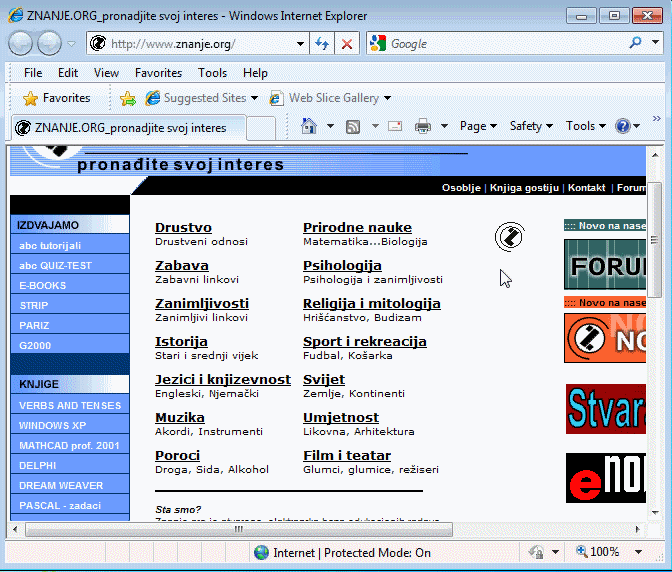The width and height of the screenshot is (672, 572).
Task: Click the Add to Favorites Bar icon
Action: click(x=127, y=98)
